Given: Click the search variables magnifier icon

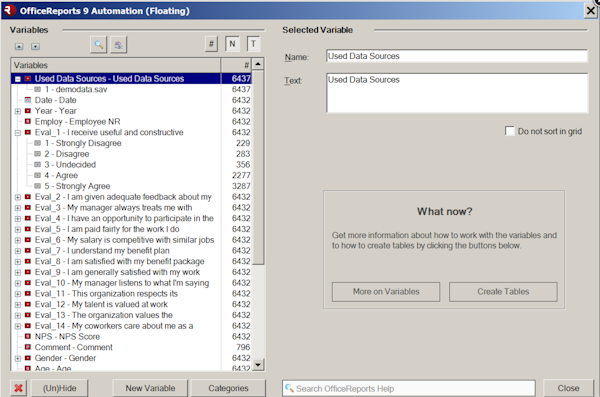Looking at the screenshot, I should point(98,45).
